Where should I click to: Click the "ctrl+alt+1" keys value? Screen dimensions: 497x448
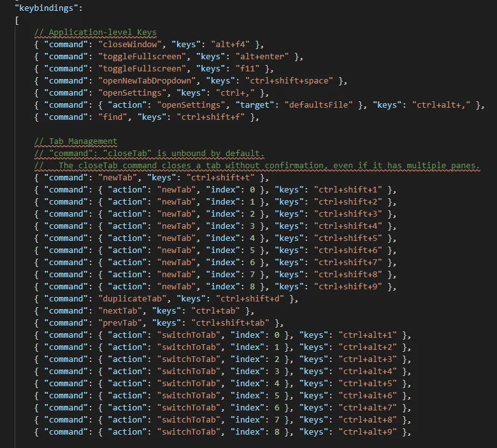[368, 335]
